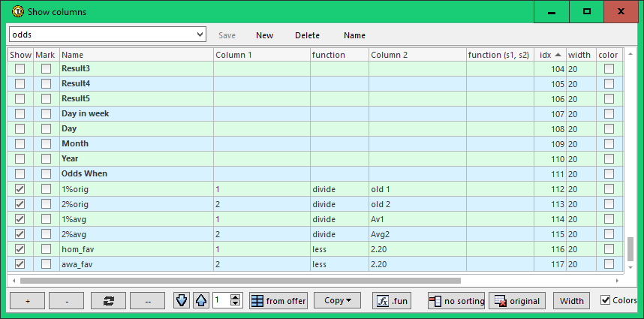Restore columns with the 'original' button
This screenshot has width=644, height=319.
[x=517, y=300]
